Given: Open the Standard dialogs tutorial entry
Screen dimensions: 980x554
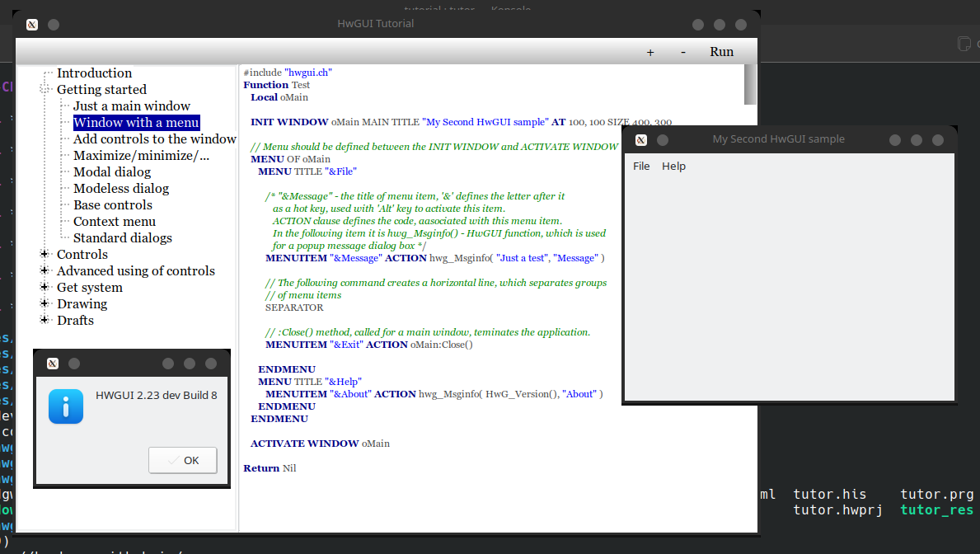Looking at the screenshot, I should tap(123, 238).
